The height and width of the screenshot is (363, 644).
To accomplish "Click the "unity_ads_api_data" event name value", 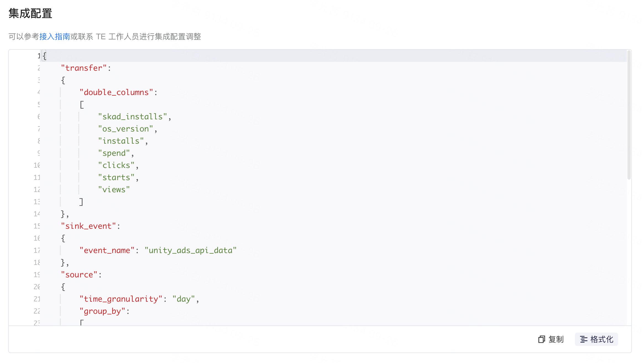I will tap(190, 250).
